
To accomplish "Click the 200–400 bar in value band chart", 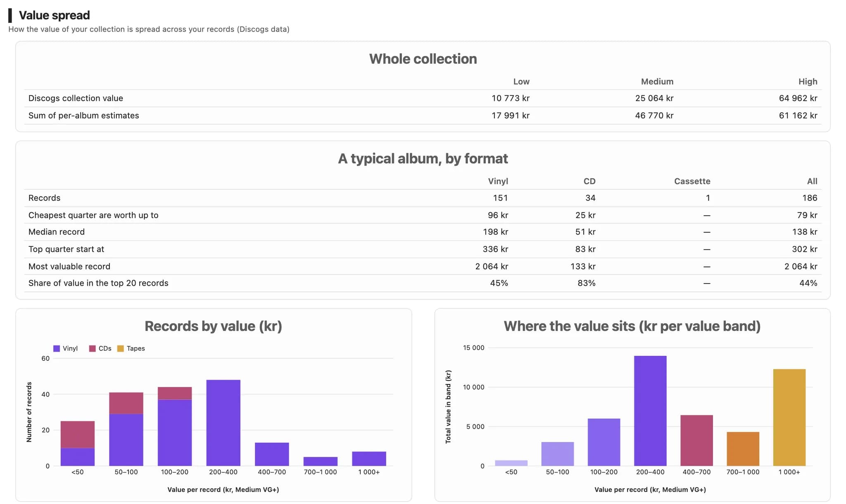I will (x=650, y=411).
